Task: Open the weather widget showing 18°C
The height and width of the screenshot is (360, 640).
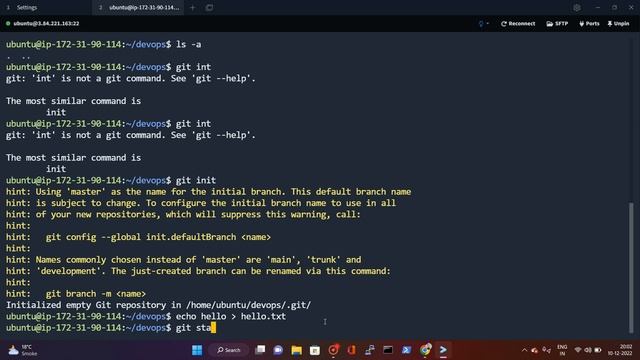Action: [22, 350]
